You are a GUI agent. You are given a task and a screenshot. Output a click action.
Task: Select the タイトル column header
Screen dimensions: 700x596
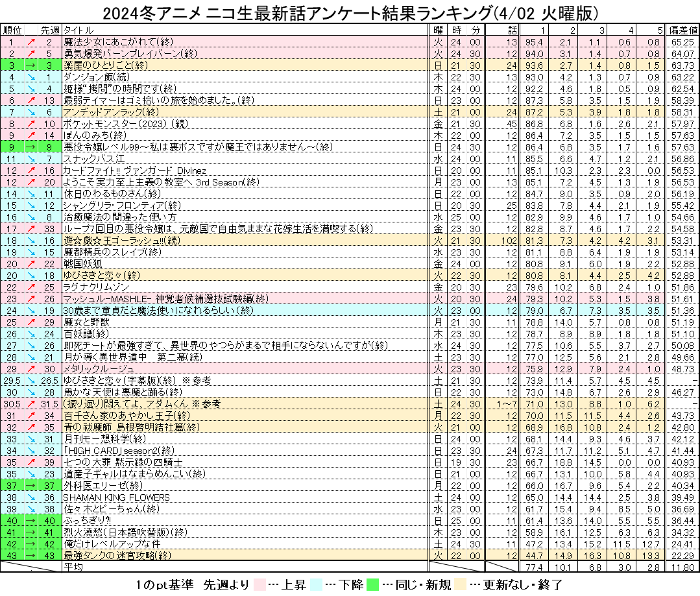[x=79, y=30]
